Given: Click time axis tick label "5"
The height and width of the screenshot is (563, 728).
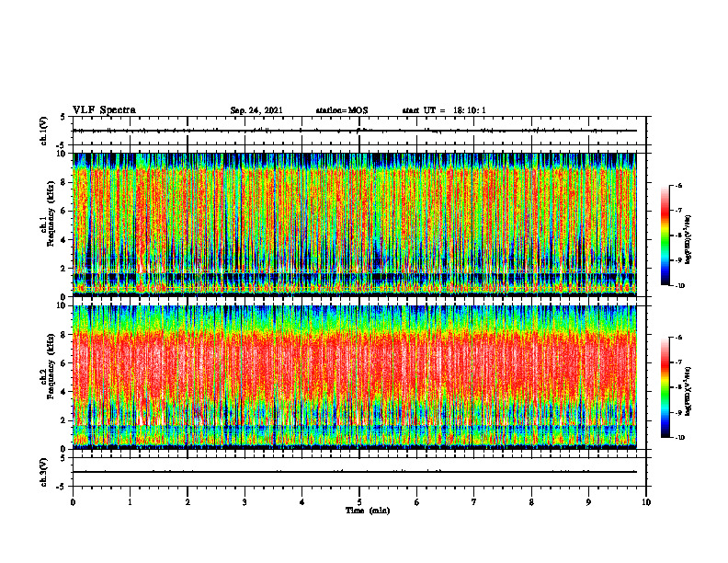Looking at the screenshot, I should [359, 502].
